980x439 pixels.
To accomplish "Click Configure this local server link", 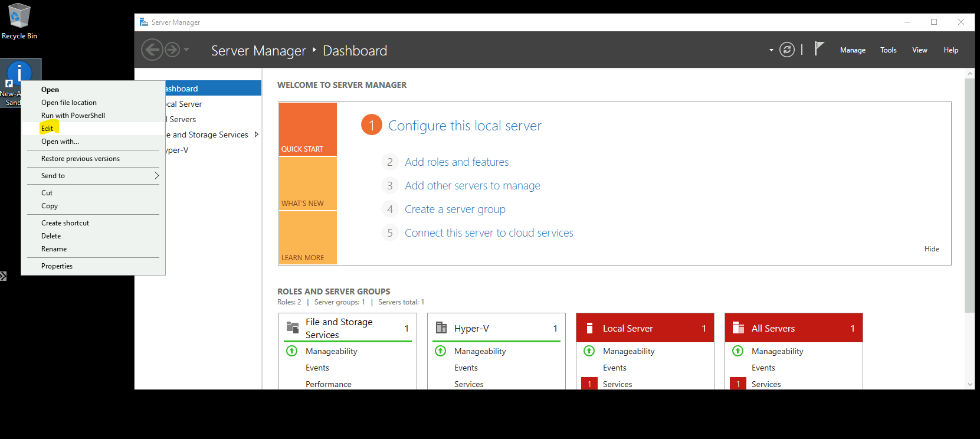I will 464,126.
